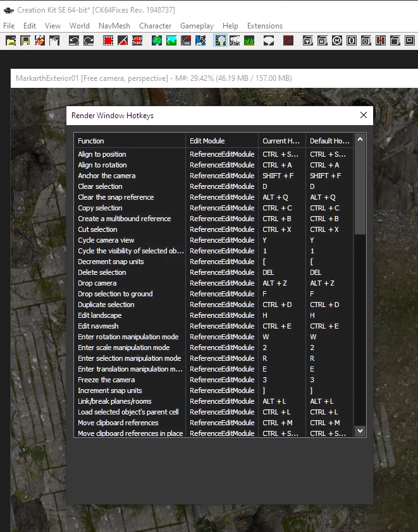Close the Render Window Hotkeys dialog
The width and height of the screenshot is (418, 532).
[364, 116]
